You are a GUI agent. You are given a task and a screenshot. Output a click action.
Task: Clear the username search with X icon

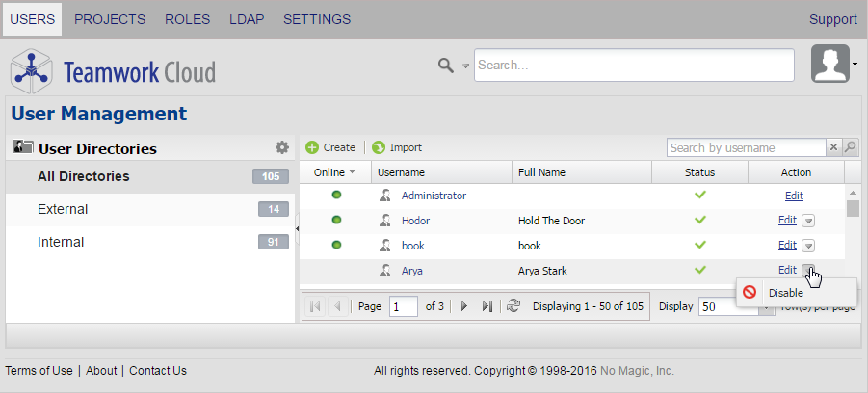pyautogui.click(x=834, y=147)
